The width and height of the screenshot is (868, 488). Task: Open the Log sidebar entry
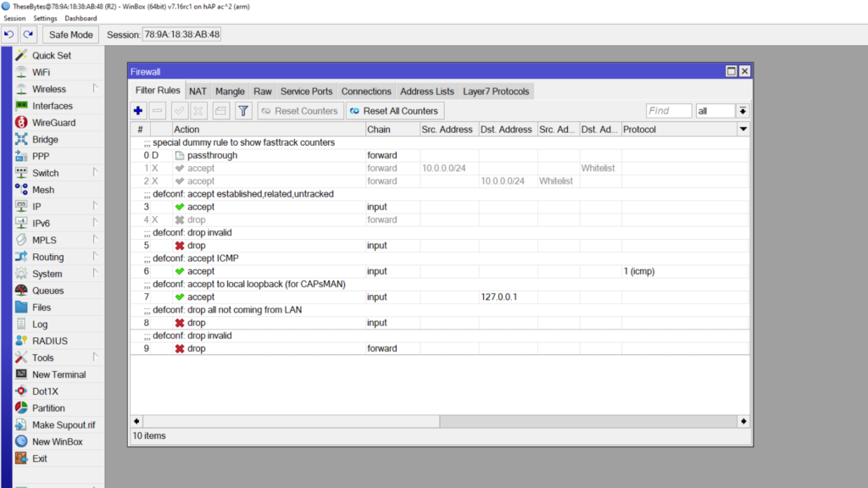click(40, 324)
